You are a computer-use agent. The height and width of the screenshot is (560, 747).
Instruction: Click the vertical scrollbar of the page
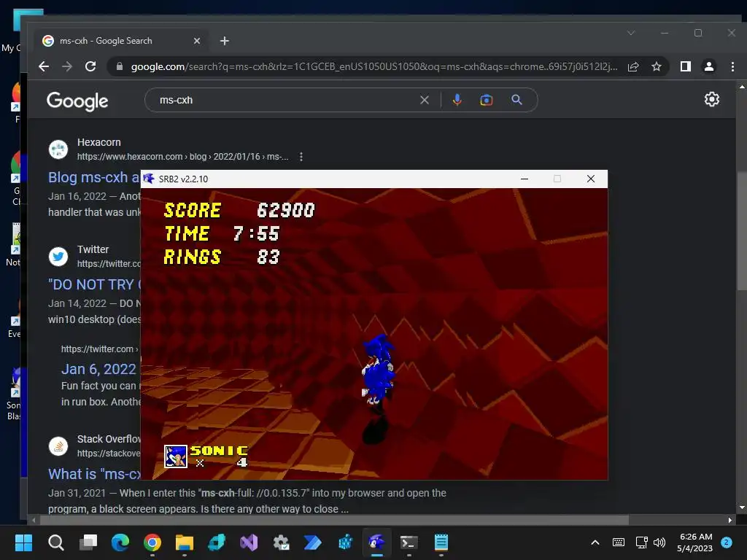click(742, 231)
